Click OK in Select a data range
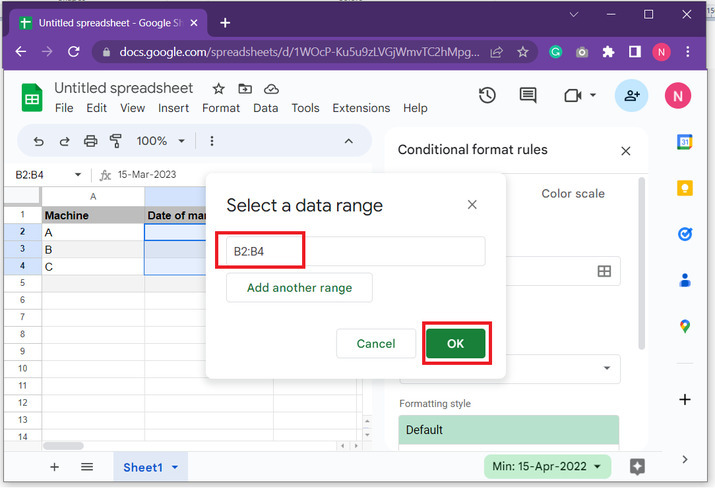715x492 pixels. click(456, 343)
